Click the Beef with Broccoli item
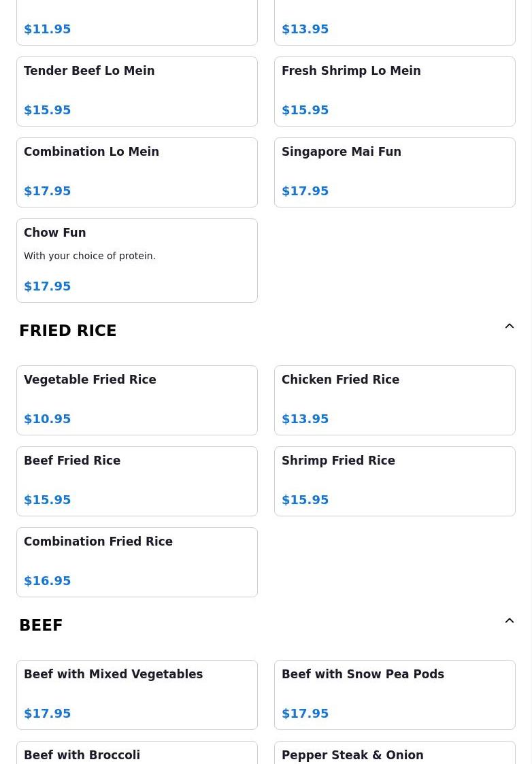 (137, 754)
